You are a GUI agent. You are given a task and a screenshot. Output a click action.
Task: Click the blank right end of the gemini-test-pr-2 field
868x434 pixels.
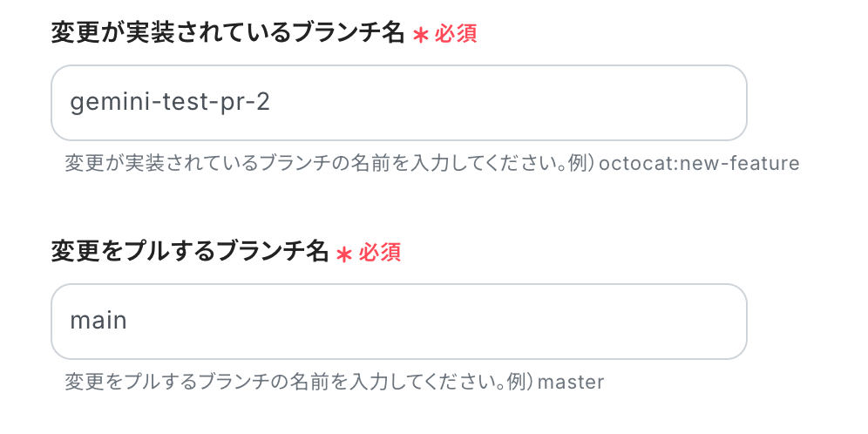[x=692, y=103]
